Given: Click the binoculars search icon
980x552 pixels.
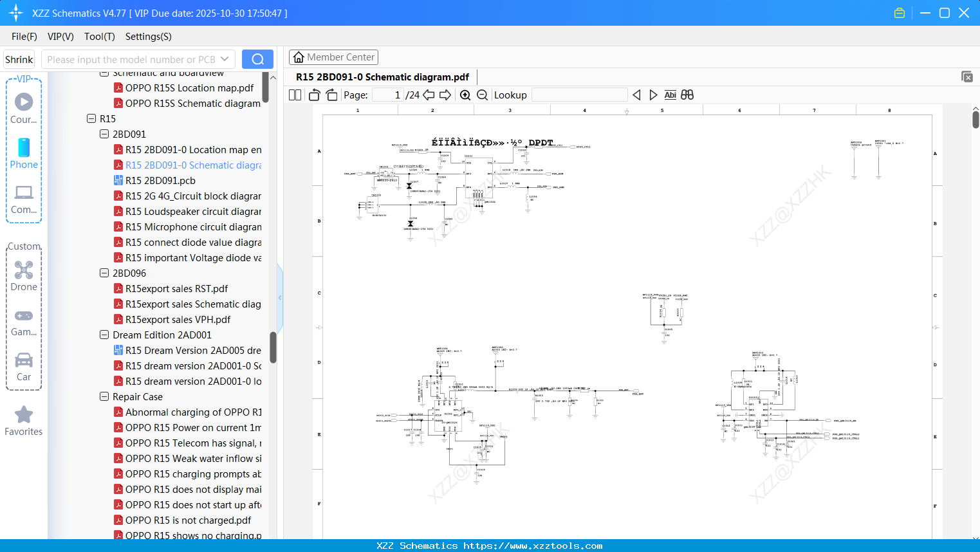Looking at the screenshot, I should 687,95.
